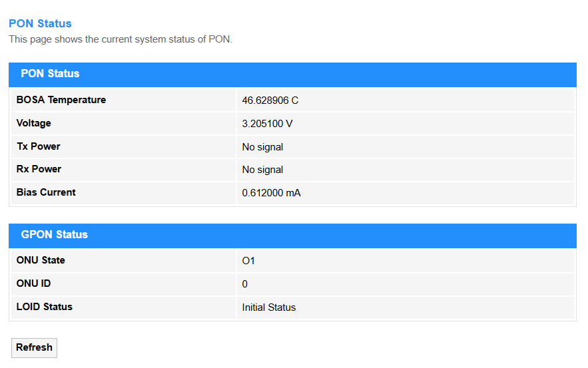The image size is (588, 368).
Task: Select the 0.612000 mA value
Action: [x=271, y=193]
